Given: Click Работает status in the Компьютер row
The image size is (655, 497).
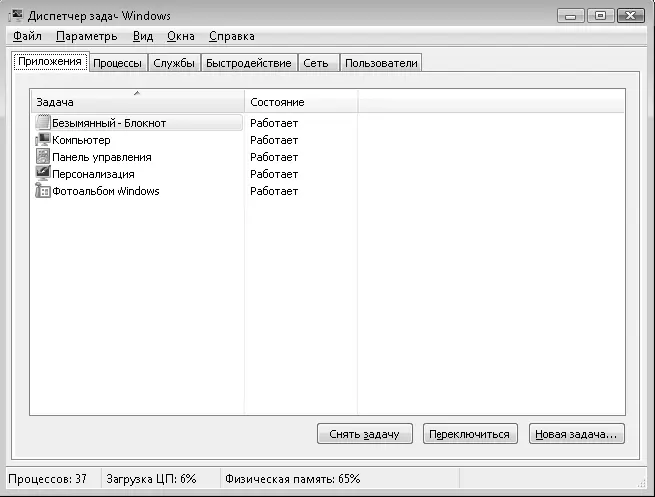Looking at the screenshot, I should pos(274,140).
